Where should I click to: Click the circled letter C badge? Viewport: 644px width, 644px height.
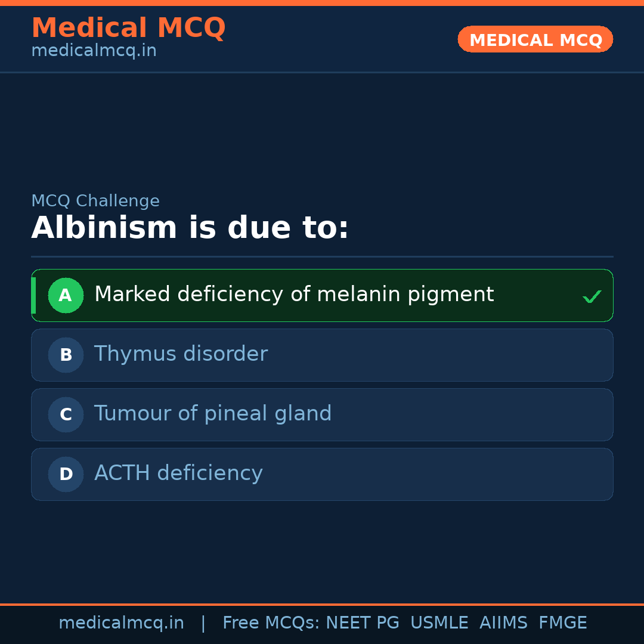(x=66, y=414)
